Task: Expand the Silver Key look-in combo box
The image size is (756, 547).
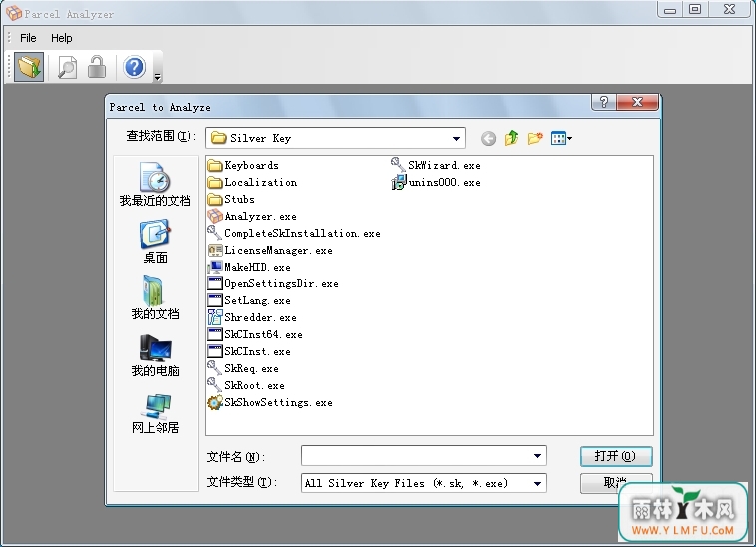Action: pos(456,139)
